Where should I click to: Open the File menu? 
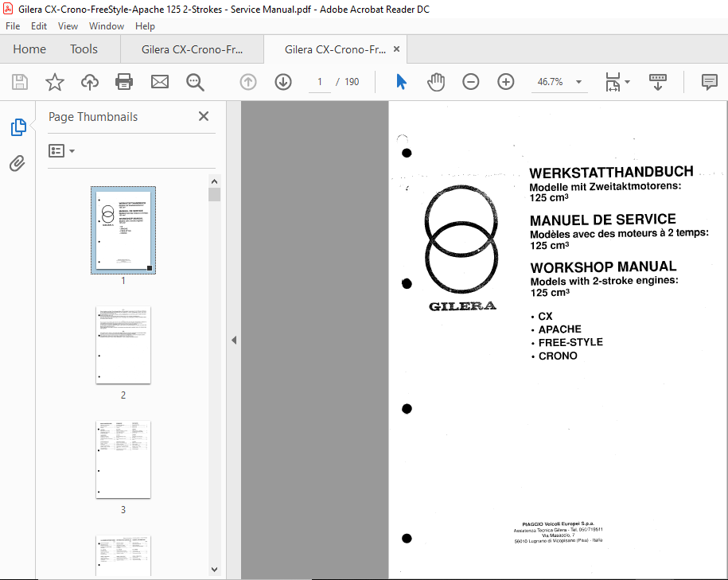tap(13, 26)
